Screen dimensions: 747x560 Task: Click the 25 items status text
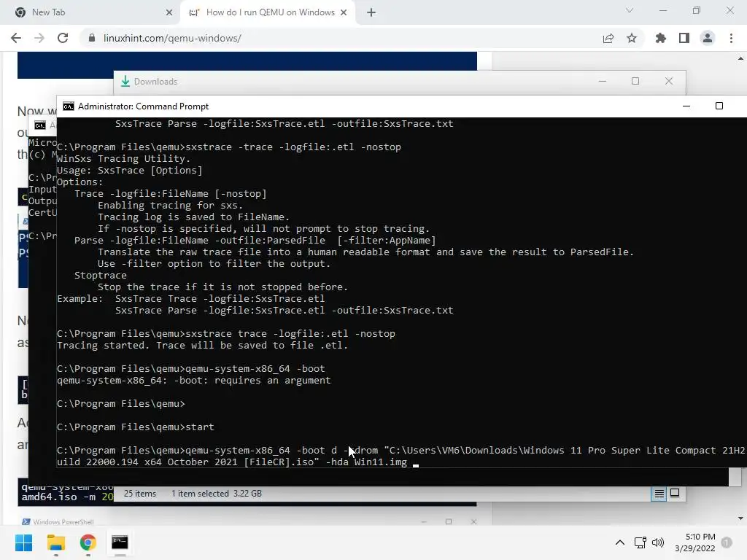140,494
